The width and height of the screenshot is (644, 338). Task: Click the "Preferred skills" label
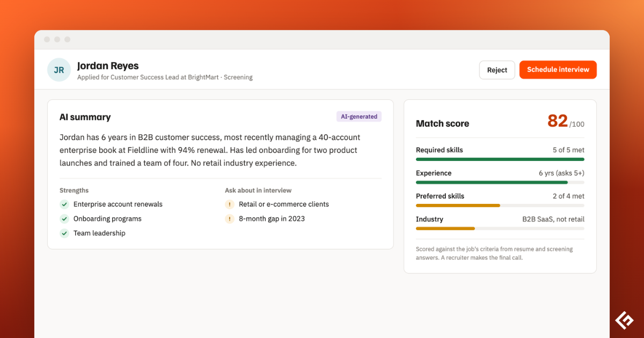pos(440,196)
